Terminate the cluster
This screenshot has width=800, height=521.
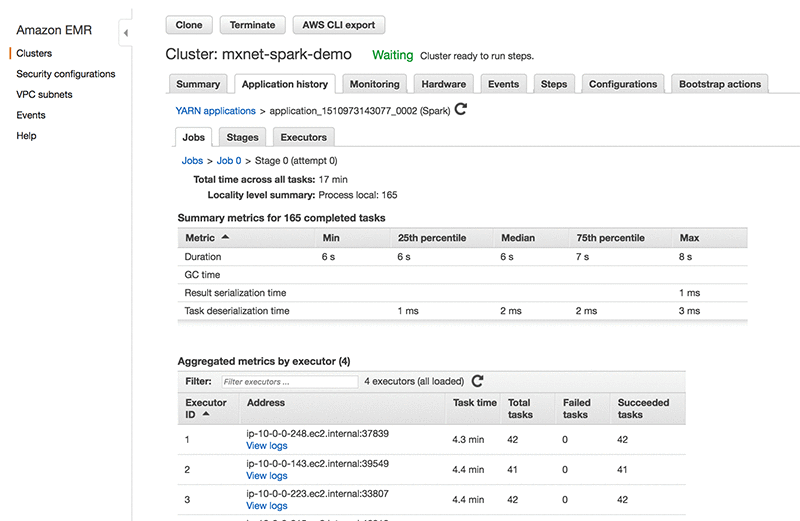(x=252, y=25)
